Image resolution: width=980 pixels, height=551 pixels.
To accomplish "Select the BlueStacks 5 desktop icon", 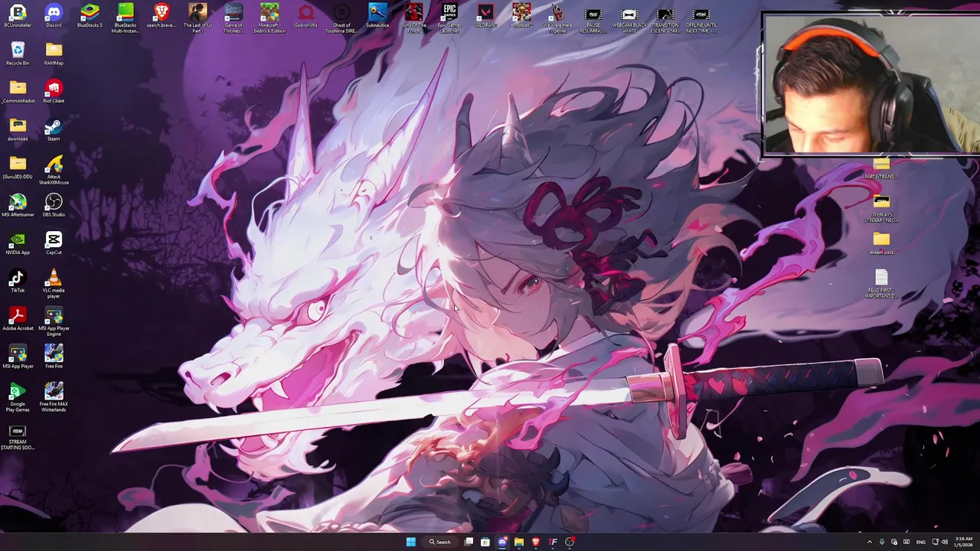I will point(90,16).
